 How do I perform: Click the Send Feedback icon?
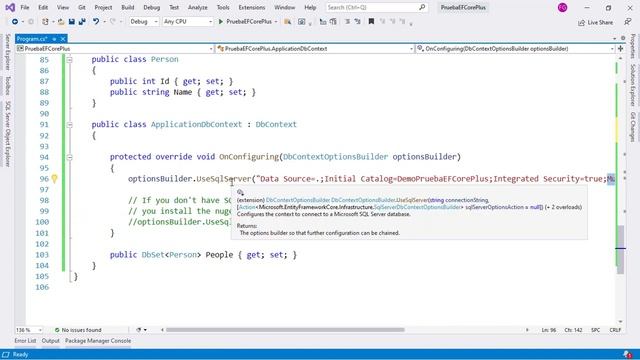point(628,22)
